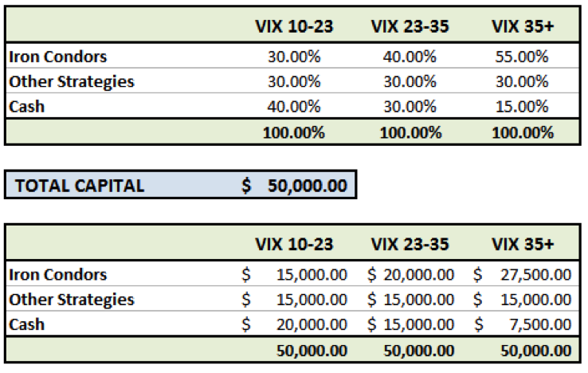Click the bottom table VIX 23-35 header
The image size is (588, 373).
[410, 245]
